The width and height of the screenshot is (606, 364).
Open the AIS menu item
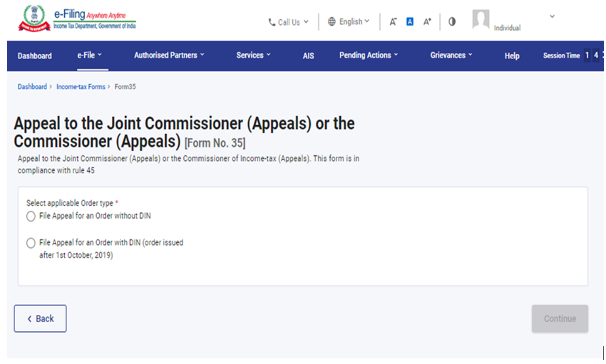(308, 56)
